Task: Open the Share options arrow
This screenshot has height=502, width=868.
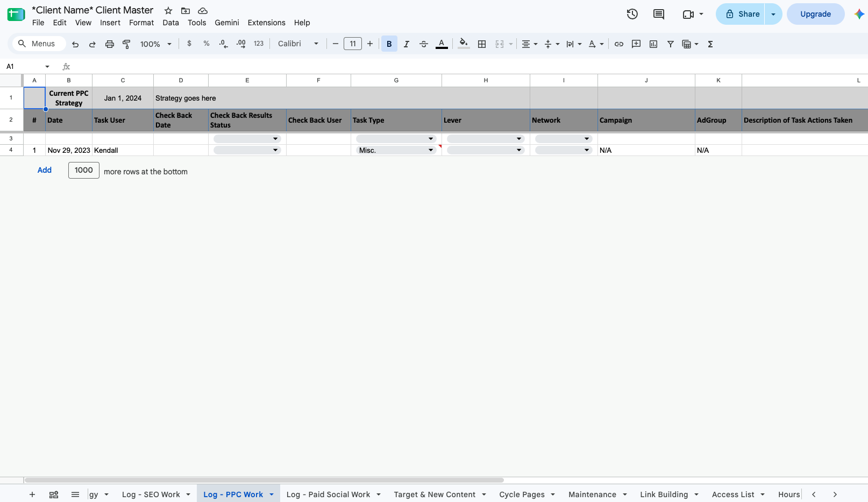Action: click(773, 14)
